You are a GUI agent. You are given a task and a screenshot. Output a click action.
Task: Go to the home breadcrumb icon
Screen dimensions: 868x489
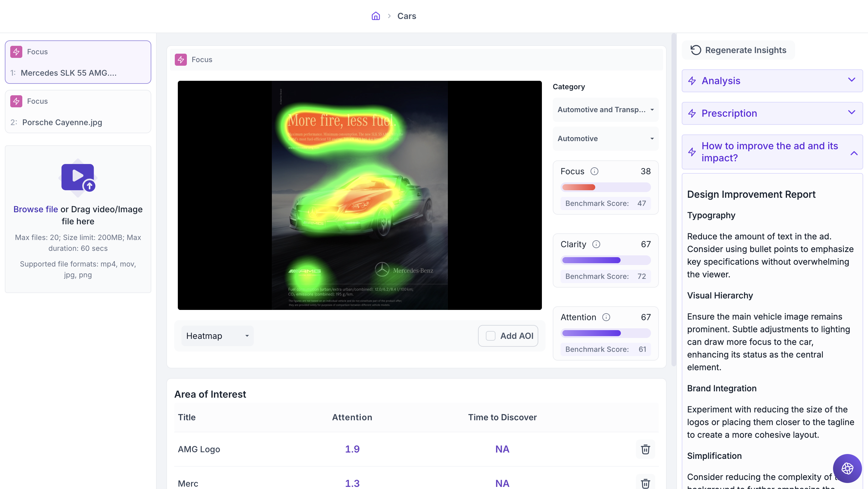pyautogui.click(x=376, y=16)
